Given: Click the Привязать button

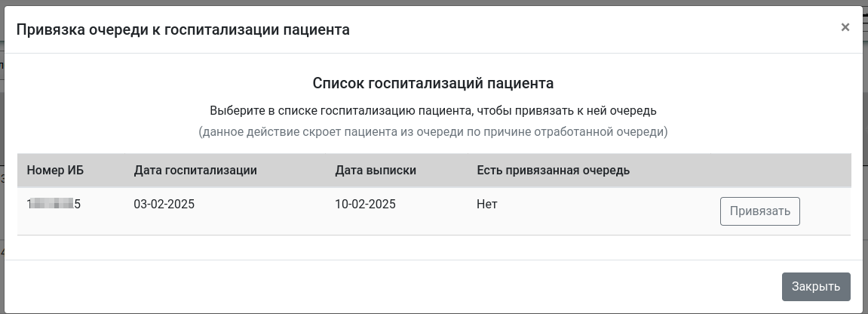Looking at the screenshot, I should [x=759, y=211].
